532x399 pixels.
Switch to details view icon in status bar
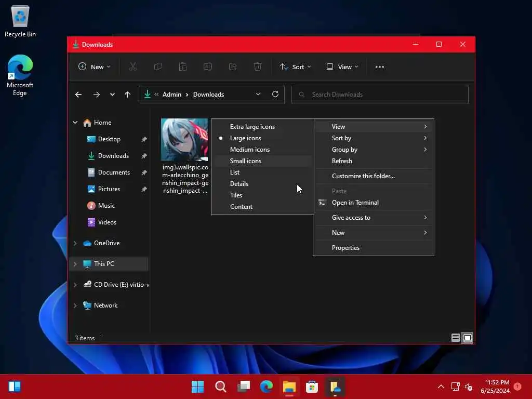455,338
